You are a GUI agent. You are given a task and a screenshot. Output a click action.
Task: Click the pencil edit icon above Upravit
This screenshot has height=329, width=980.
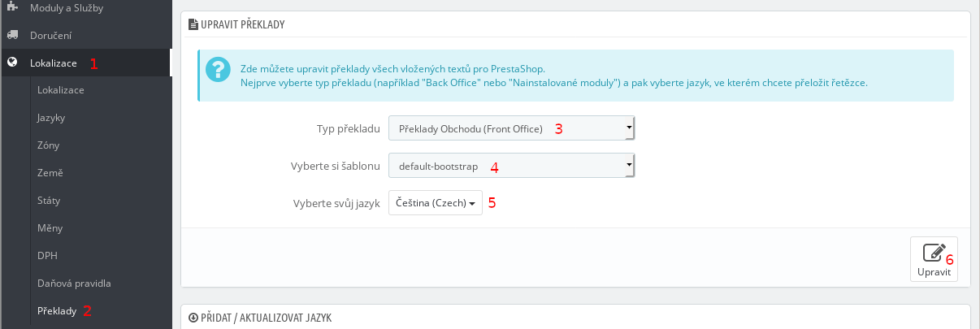(x=934, y=252)
